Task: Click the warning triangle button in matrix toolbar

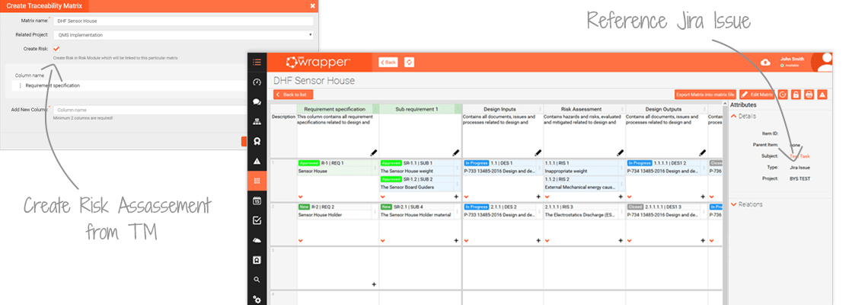Action: pos(822,95)
